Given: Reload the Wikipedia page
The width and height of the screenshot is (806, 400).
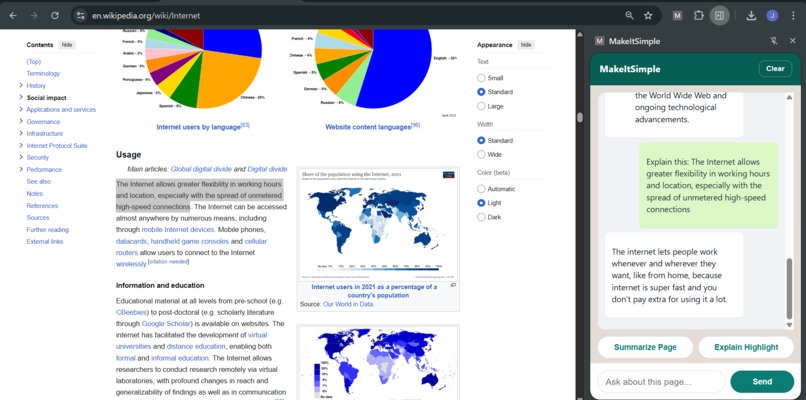Looking at the screenshot, I should (55, 15).
